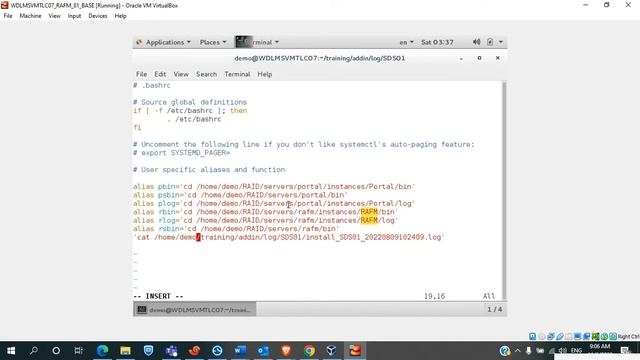640x360 pixels.
Task: Open Brave browser from the taskbar
Action: 286,351
